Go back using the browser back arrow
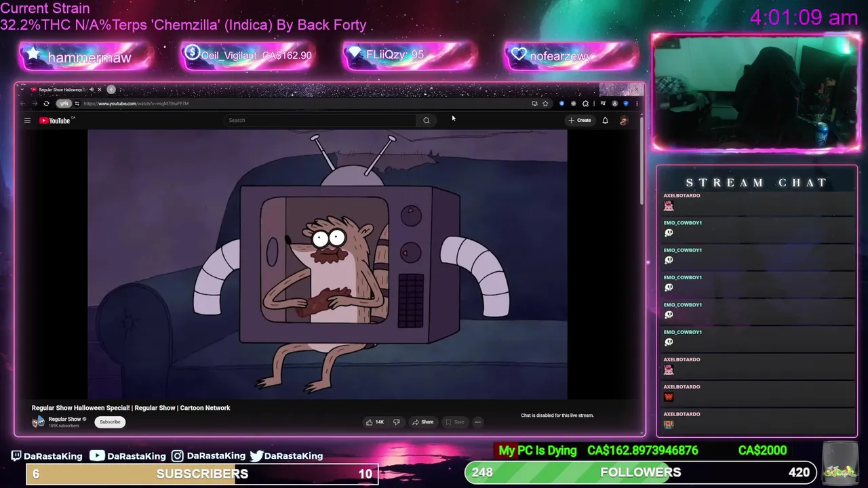This screenshot has height=488, width=868. coord(22,104)
